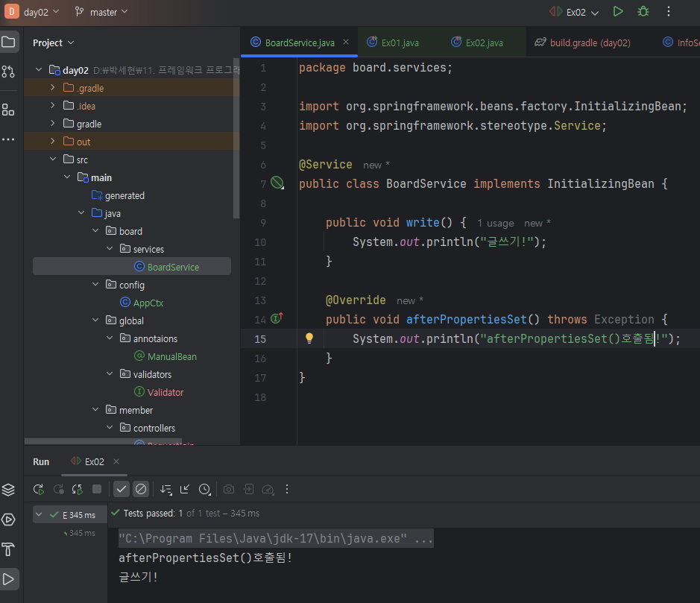Screen dimensions: 700x603
Task: Toggle the Run tool window button
Action: coord(8,578)
